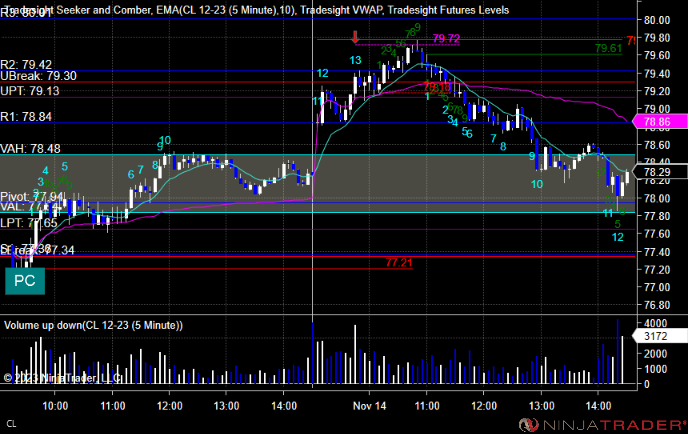Click the R1: 78.84 label
Viewport: 688px width, 434px height.
[x=26, y=117]
